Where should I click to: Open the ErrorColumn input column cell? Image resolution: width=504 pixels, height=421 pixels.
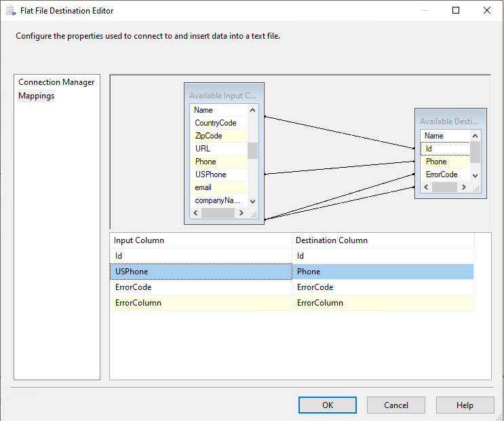(201, 303)
